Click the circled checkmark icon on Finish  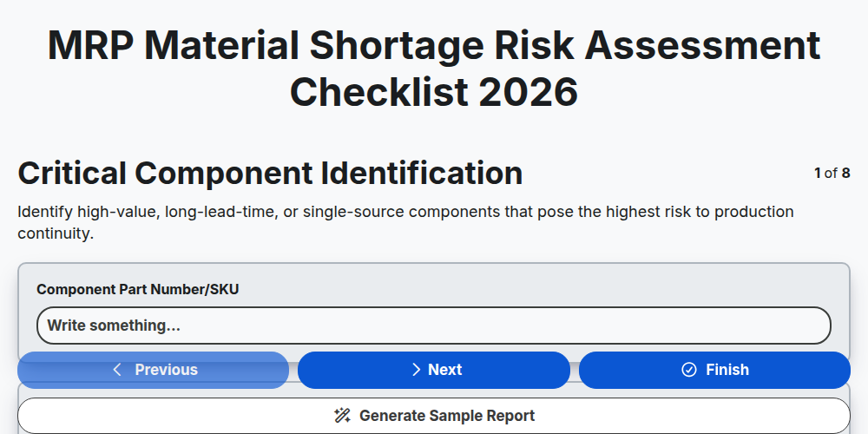tap(688, 370)
